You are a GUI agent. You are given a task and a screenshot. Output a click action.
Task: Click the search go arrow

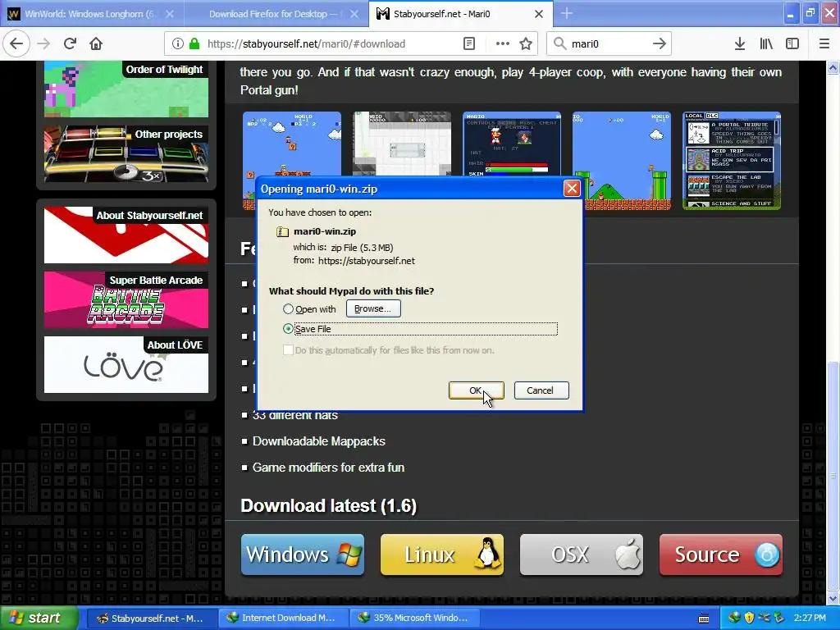pos(660,44)
